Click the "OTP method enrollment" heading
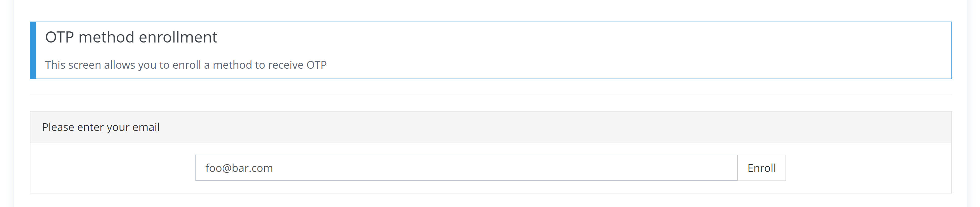This screenshot has height=207, width=980. pyautogui.click(x=131, y=37)
